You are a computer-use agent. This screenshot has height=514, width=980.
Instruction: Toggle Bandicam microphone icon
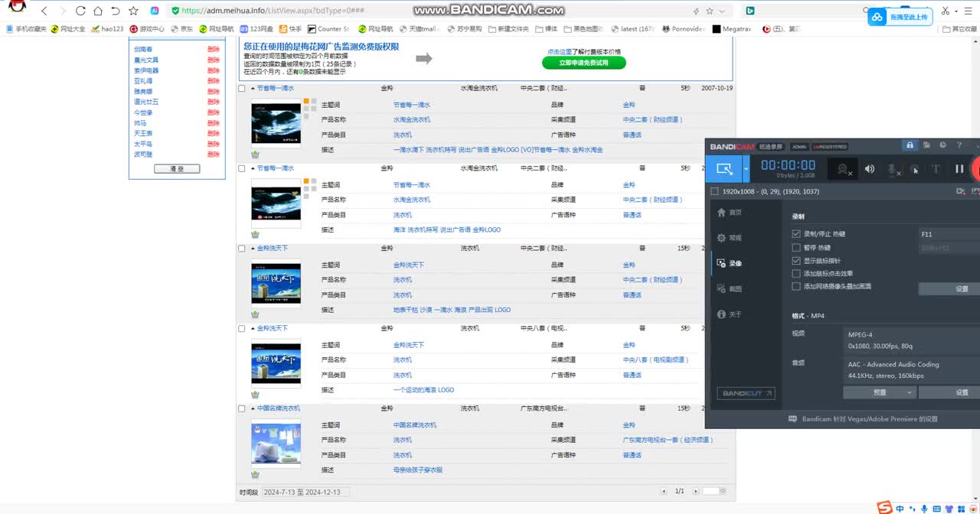tap(892, 169)
